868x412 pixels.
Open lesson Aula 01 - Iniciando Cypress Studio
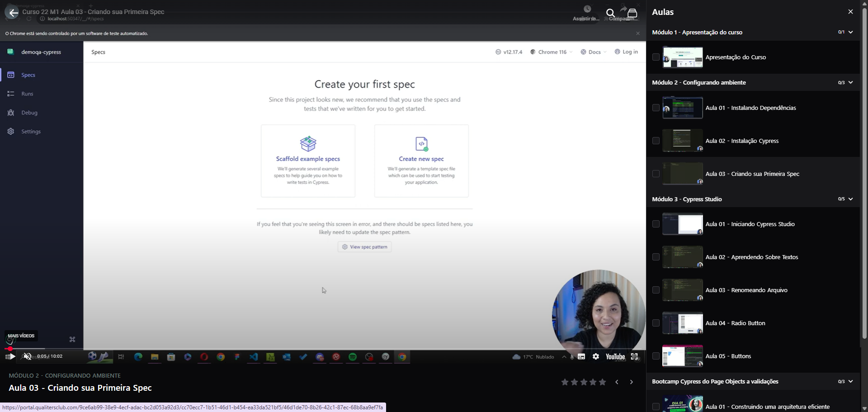click(750, 224)
